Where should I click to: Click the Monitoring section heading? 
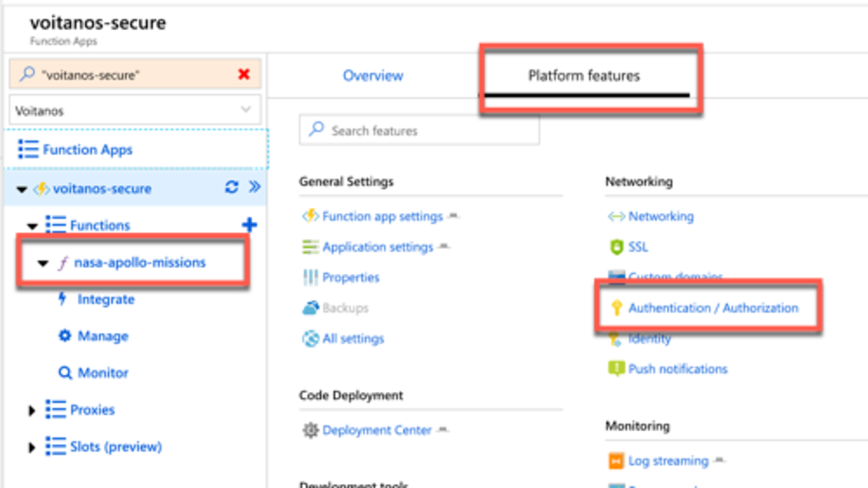tap(637, 426)
